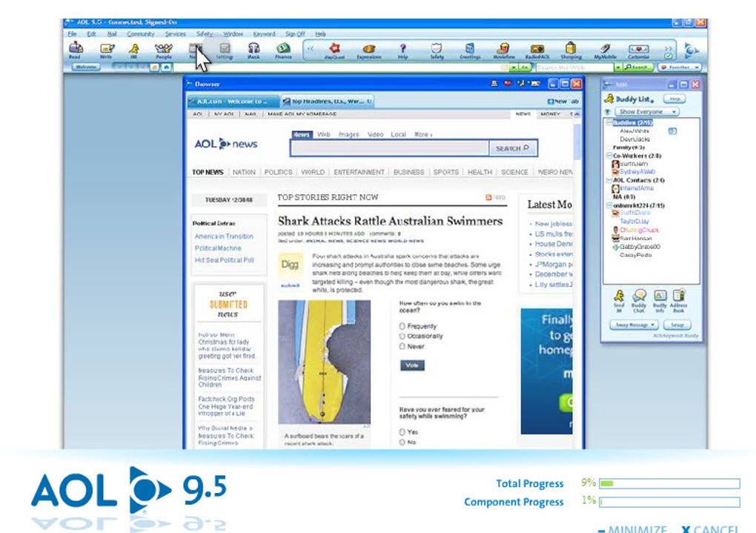Screen dimensions: 756x533
Task: Select the WORLD news section
Action: tap(313, 172)
